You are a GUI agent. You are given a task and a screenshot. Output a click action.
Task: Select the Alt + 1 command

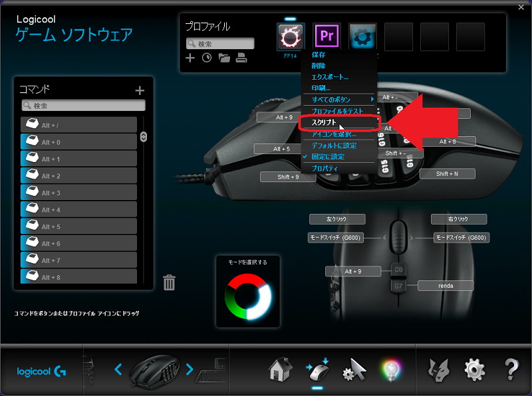(x=78, y=159)
